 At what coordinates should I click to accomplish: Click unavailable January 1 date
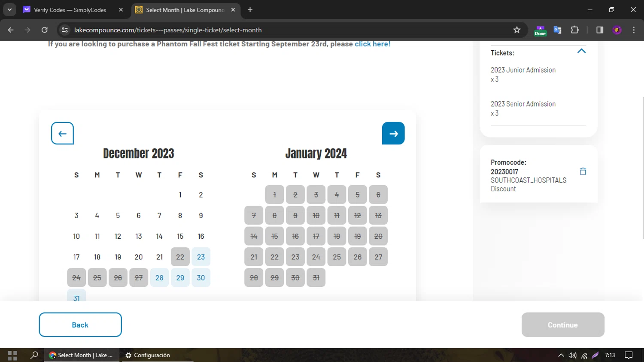pos(274,195)
